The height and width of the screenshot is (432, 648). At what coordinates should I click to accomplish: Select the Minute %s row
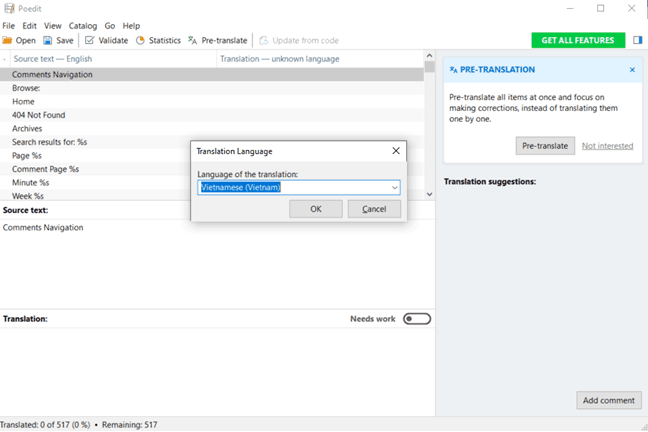pyautogui.click(x=95, y=183)
